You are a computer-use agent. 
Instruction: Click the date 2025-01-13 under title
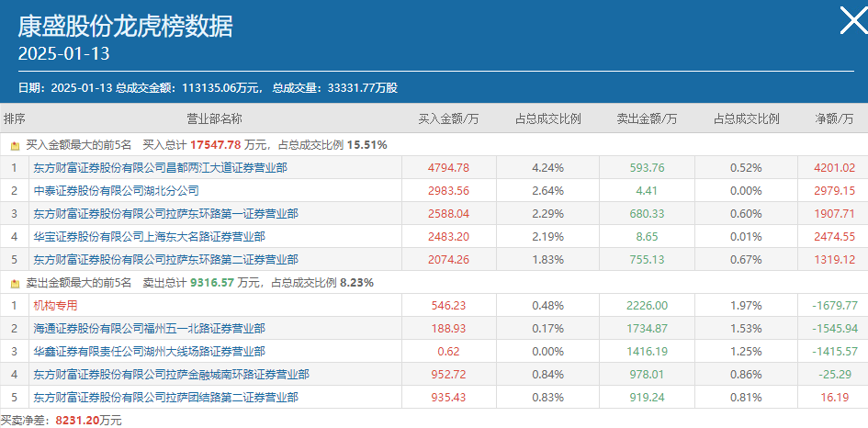63,53
